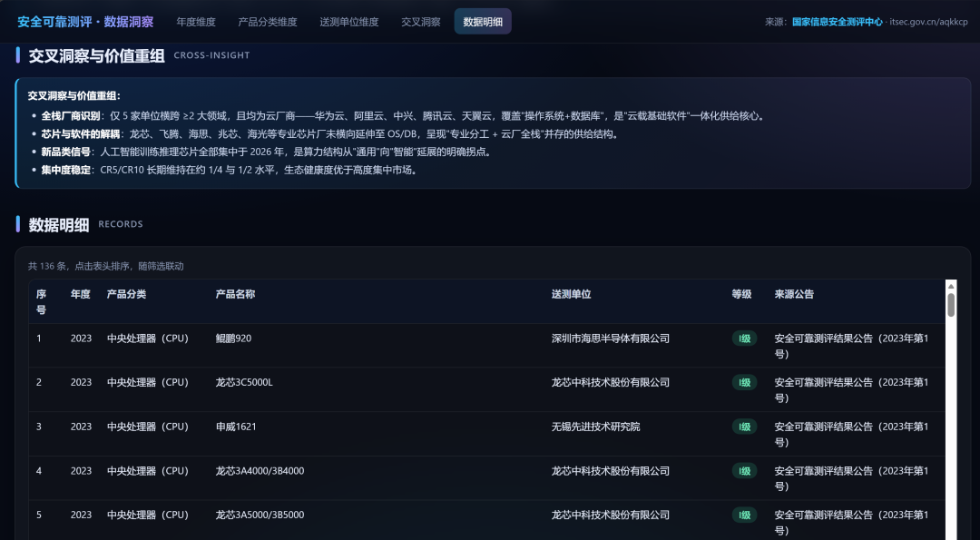Viewport: 980px width, 540px height.
Task: Click the 来源公告 cell of the 鲲鹏920 row
Action: coord(852,347)
